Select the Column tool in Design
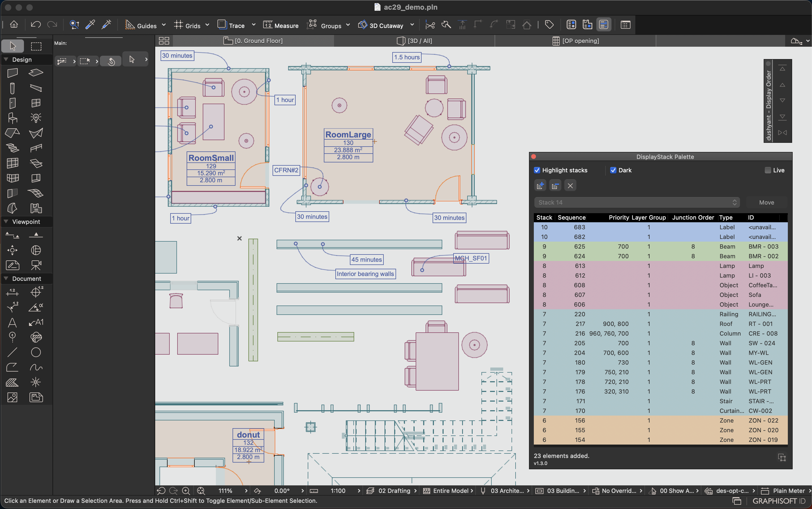Screen dimensions: 812x509 click(12, 88)
